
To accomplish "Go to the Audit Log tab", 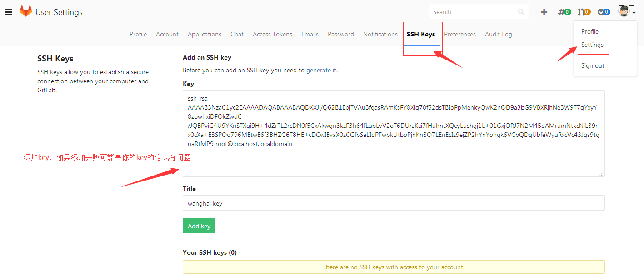I will click(498, 34).
